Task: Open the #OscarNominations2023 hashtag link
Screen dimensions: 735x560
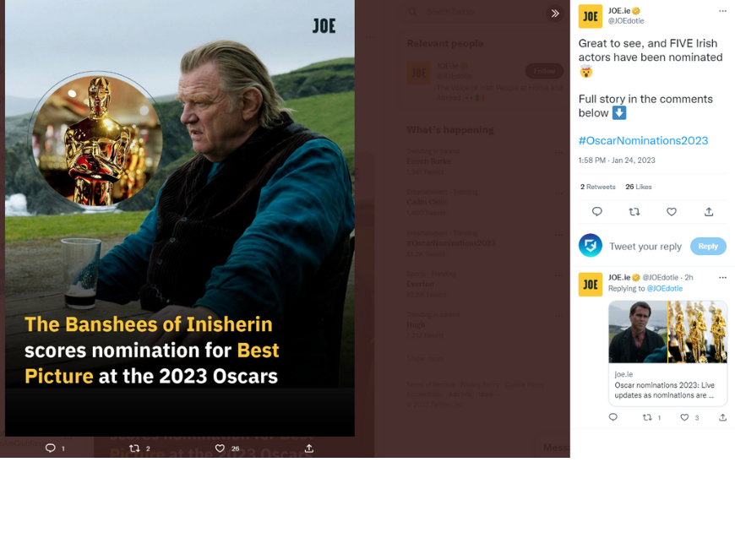Action: coord(643,140)
